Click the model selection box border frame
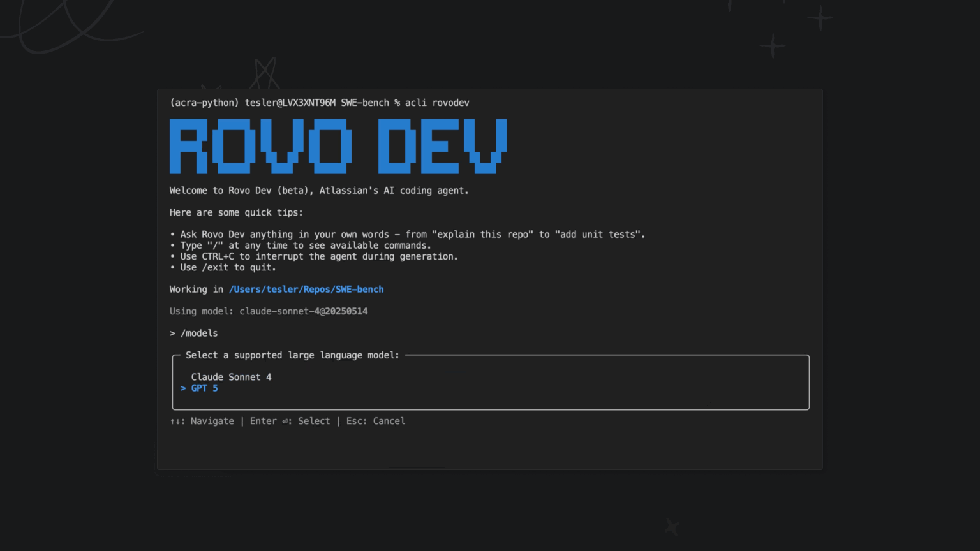 coord(490,410)
